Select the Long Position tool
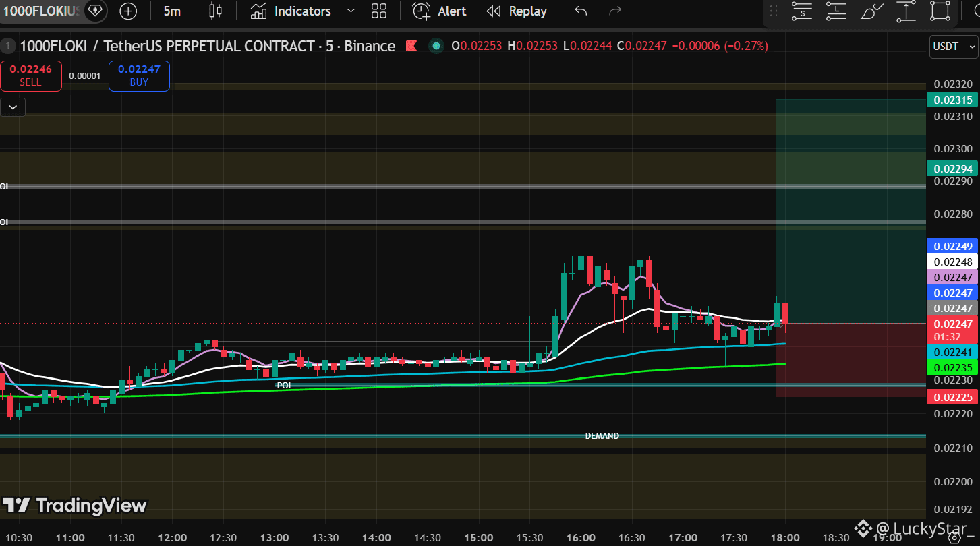Viewport: 980px width, 546px height. point(837,11)
